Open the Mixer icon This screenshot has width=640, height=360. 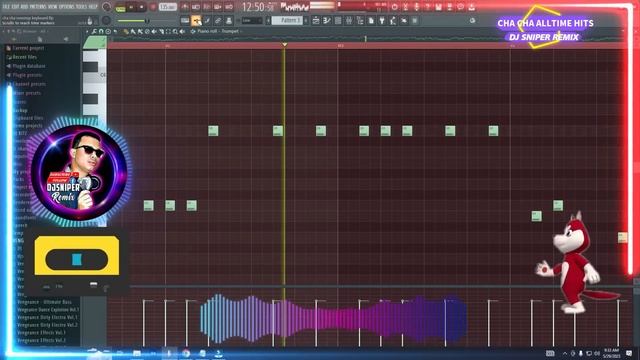tap(349, 20)
